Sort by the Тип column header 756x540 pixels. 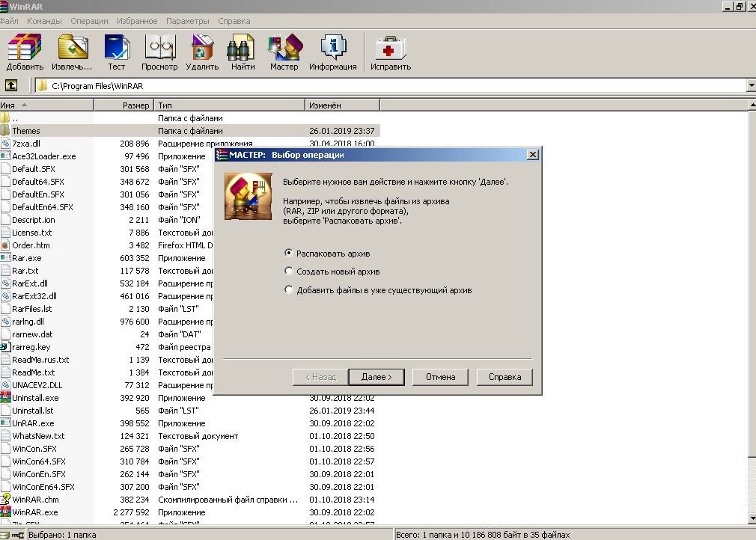(x=230, y=105)
